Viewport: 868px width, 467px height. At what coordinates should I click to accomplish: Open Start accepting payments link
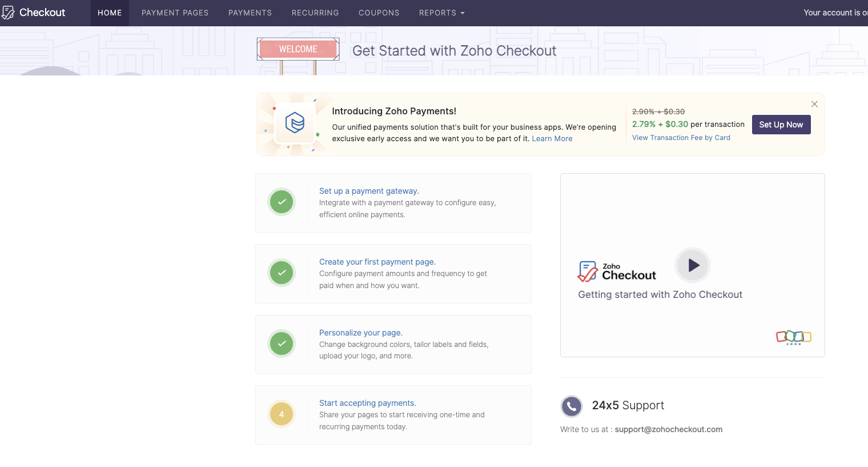point(368,403)
